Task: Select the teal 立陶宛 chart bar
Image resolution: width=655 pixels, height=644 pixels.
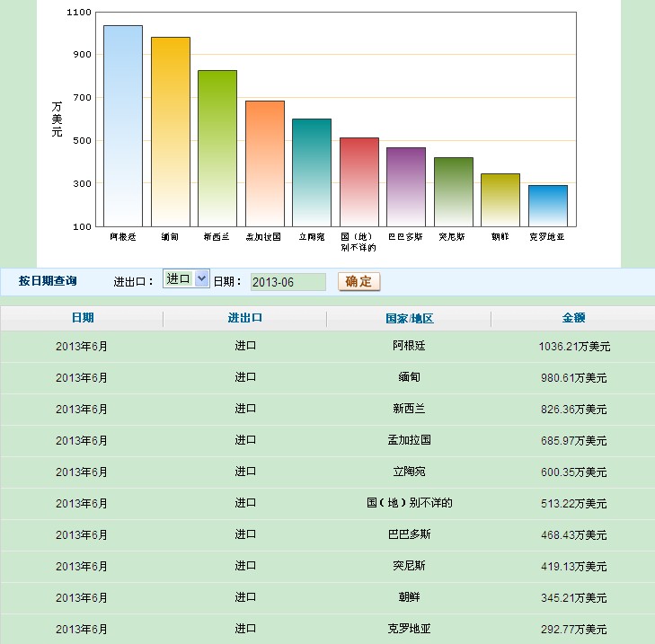Action: (x=312, y=172)
